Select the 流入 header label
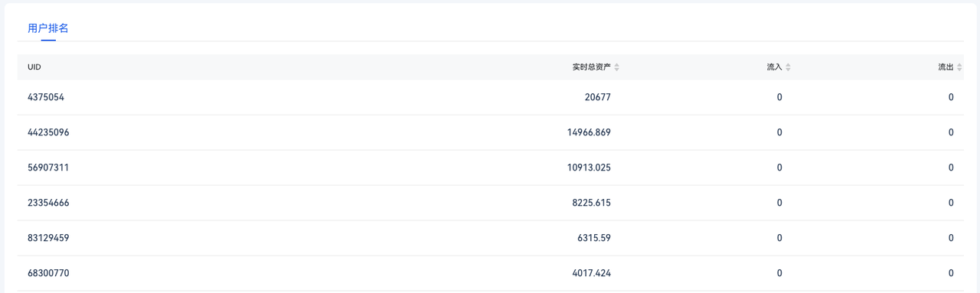 [x=774, y=67]
